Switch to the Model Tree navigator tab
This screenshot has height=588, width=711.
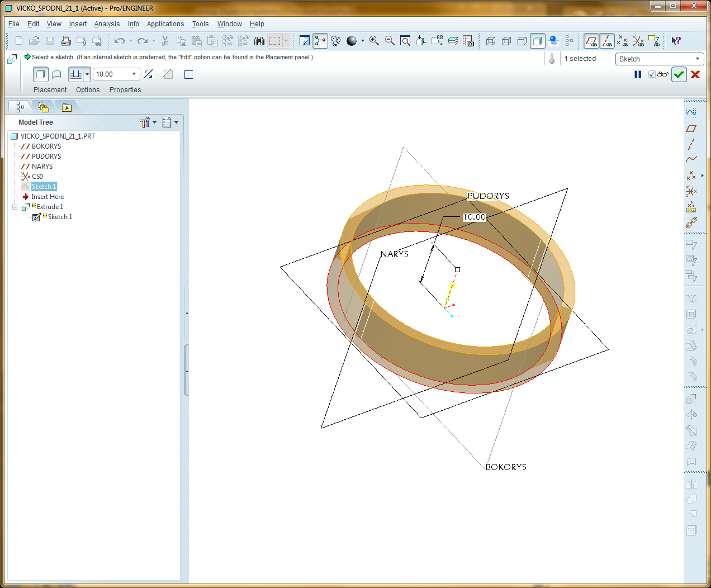(20, 107)
